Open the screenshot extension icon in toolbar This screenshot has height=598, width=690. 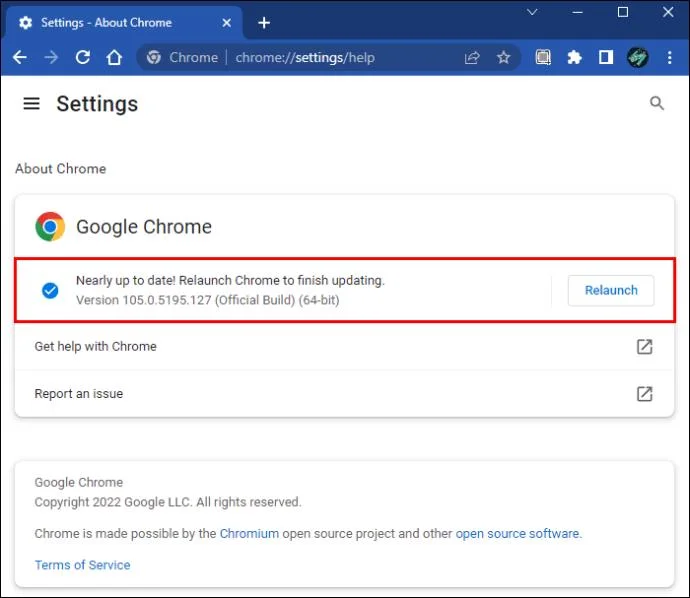[543, 58]
